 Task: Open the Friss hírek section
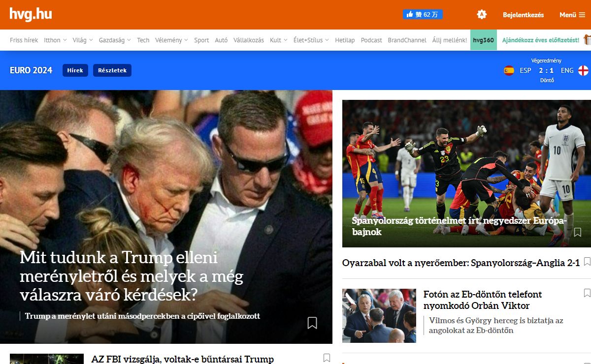coord(24,40)
